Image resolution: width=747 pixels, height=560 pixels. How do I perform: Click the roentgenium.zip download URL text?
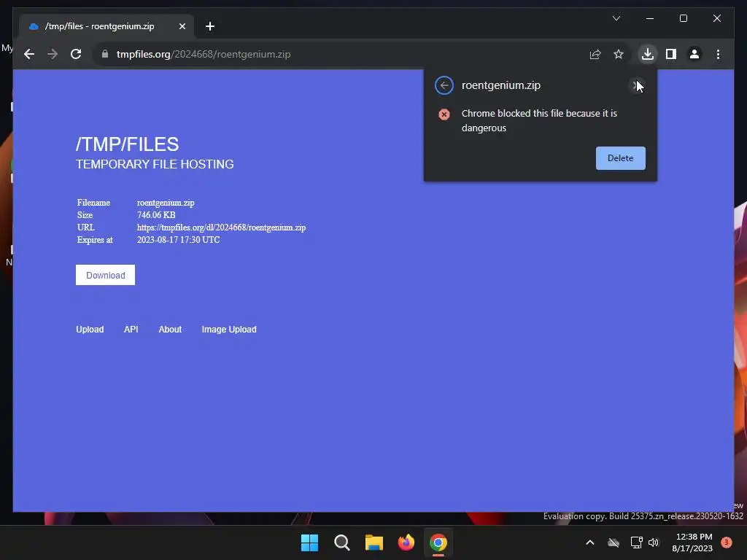(x=222, y=227)
